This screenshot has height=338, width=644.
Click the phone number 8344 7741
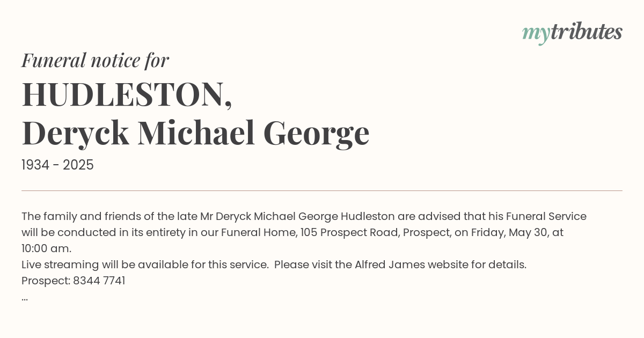(99, 281)
